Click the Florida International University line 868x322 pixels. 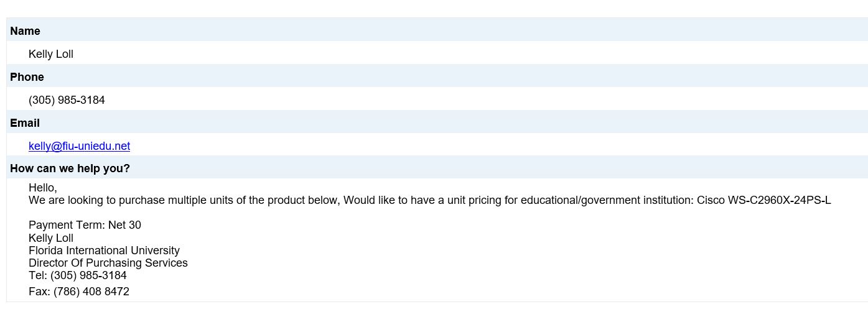pos(104,251)
